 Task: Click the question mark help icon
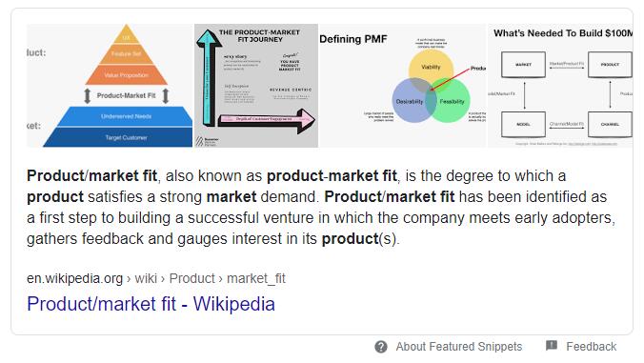point(381,347)
